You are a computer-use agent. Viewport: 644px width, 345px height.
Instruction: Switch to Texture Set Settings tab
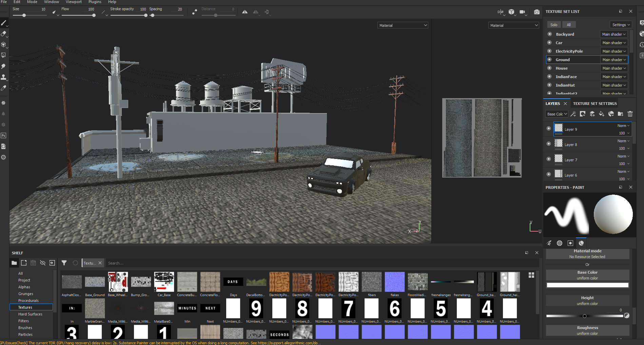pos(595,104)
